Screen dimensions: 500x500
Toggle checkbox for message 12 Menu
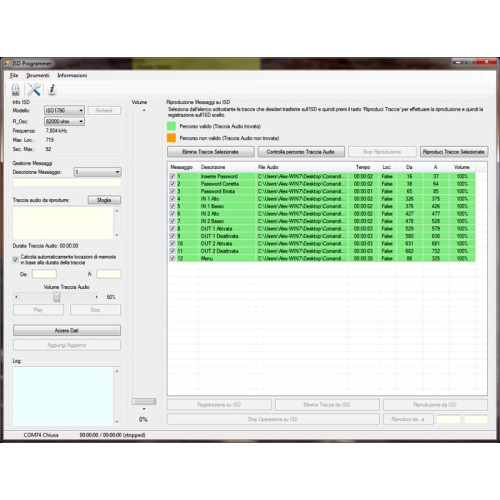click(x=172, y=259)
